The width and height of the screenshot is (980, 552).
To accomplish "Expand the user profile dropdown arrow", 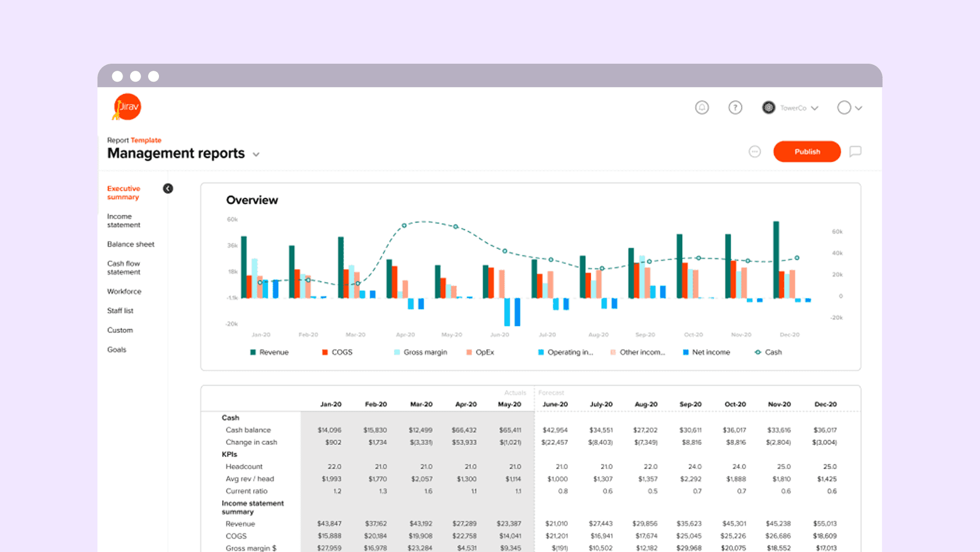I will [x=859, y=108].
